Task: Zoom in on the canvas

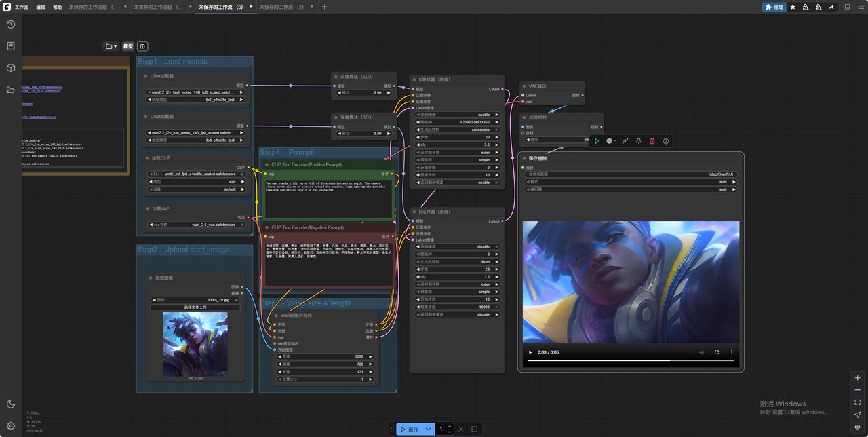Action: [x=858, y=378]
